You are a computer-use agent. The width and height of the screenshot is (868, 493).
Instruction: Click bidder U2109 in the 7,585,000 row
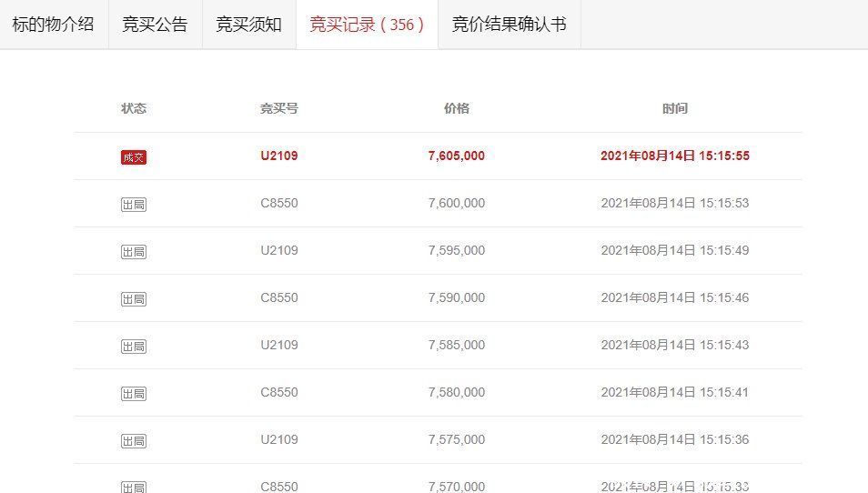[279, 345]
